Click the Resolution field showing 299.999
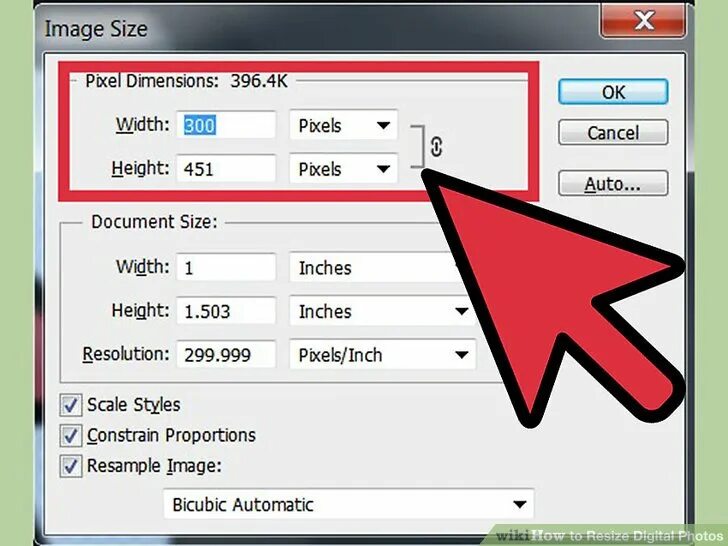The width and height of the screenshot is (728, 546). (x=226, y=355)
